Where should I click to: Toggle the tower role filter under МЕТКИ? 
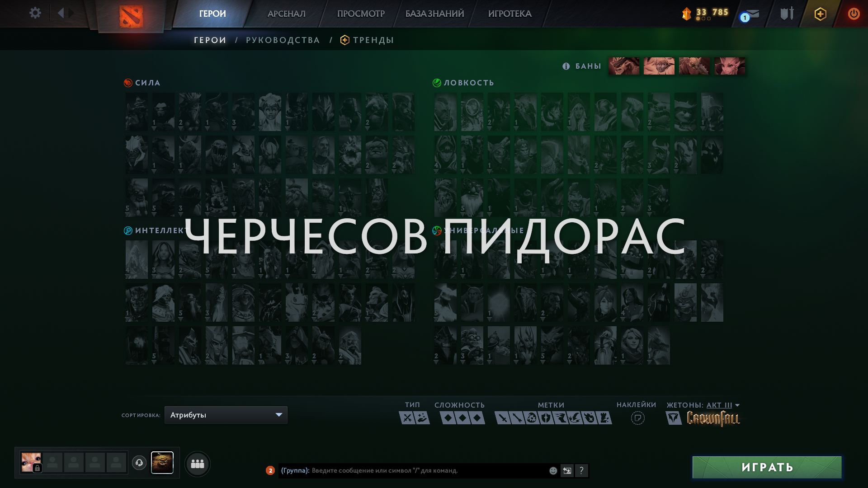click(604, 418)
